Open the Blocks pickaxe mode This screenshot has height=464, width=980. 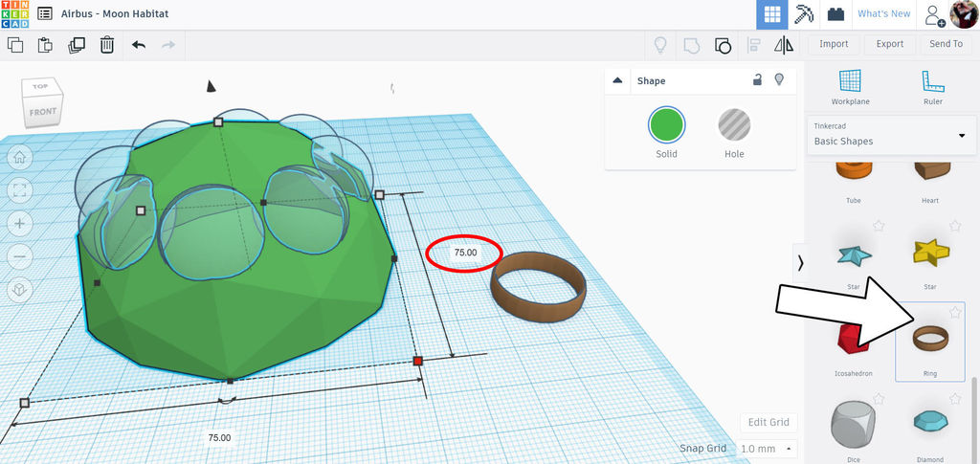[x=804, y=14]
